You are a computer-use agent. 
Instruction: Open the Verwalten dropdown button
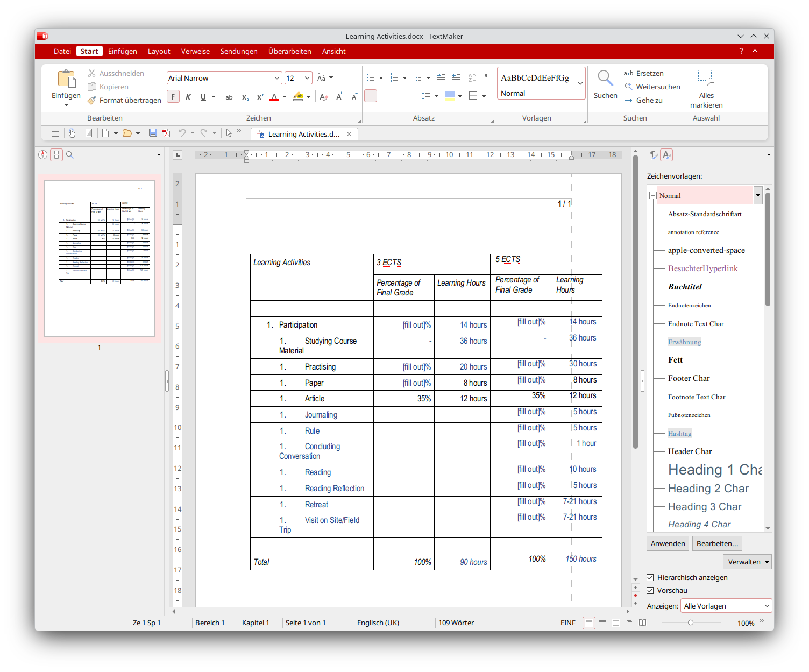[747, 562]
